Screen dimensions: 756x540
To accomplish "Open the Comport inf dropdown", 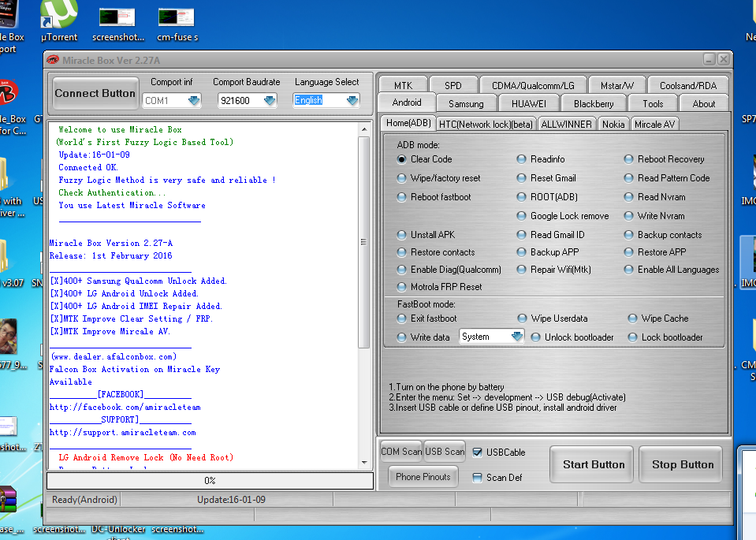I will [194, 100].
